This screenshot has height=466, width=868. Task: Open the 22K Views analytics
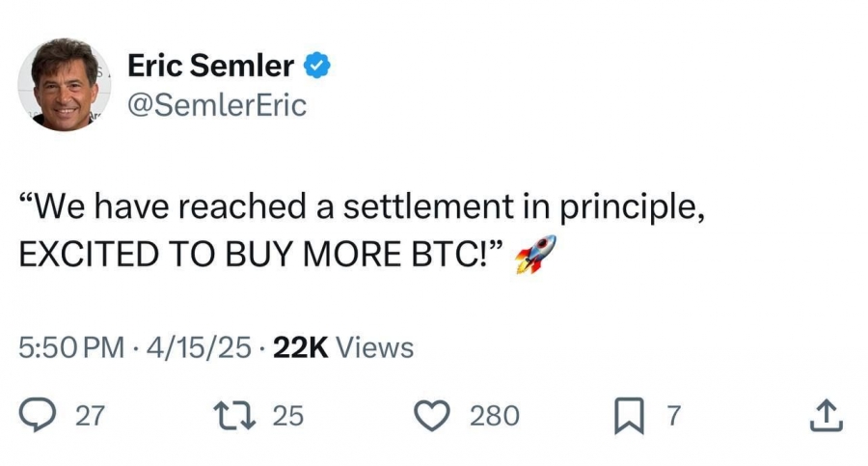[343, 348]
